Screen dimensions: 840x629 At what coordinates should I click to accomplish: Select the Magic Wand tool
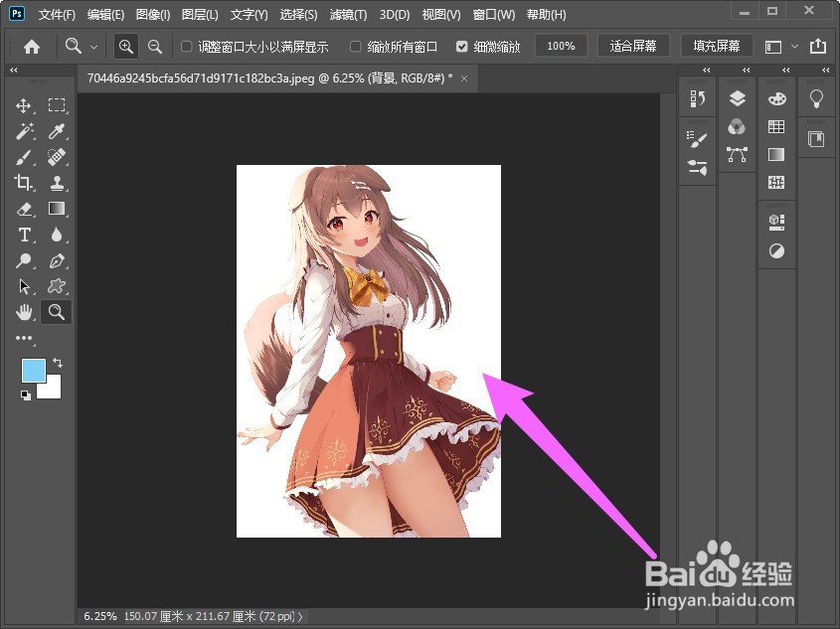tap(24, 131)
